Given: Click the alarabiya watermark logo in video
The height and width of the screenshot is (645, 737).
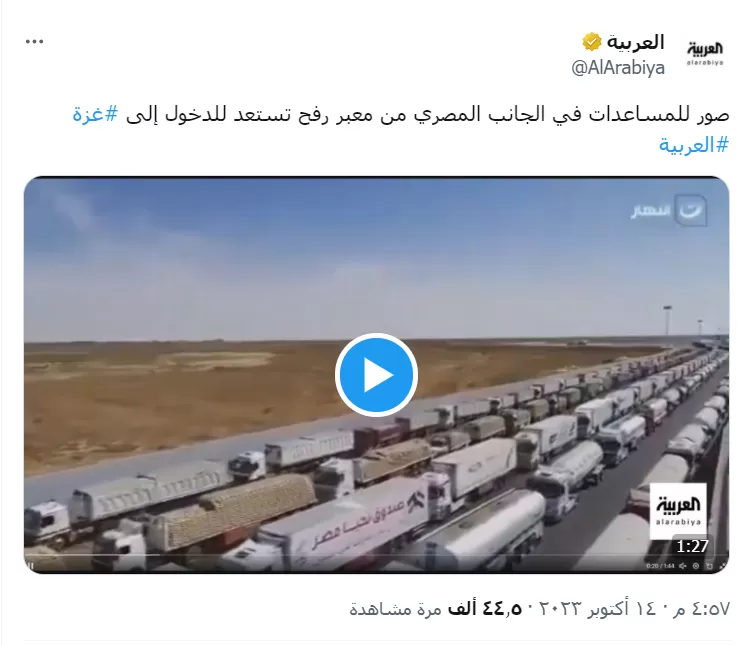Looking at the screenshot, I should click(678, 511).
